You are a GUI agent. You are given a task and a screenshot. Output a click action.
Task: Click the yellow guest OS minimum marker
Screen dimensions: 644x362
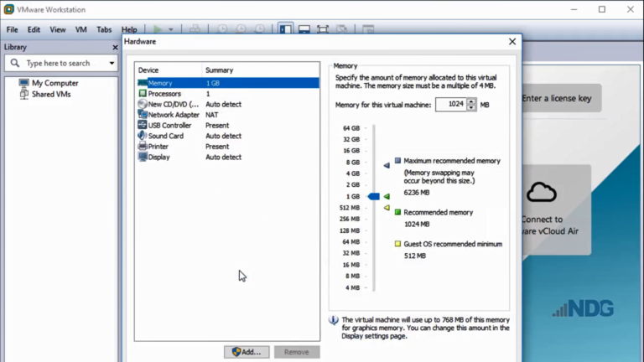(x=387, y=208)
